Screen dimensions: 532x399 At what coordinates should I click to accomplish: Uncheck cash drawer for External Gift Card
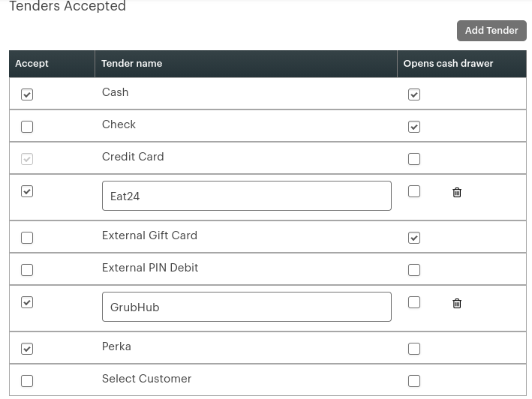pyautogui.click(x=414, y=238)
